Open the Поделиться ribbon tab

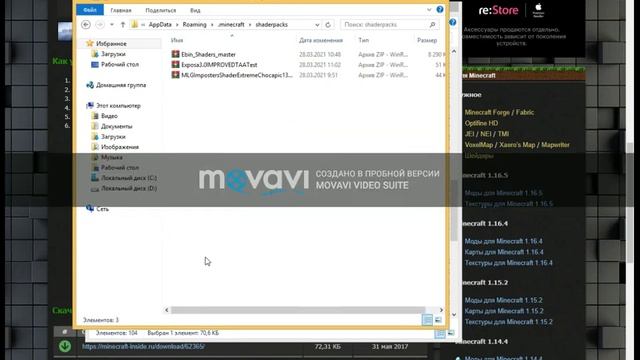click(161, 10)
